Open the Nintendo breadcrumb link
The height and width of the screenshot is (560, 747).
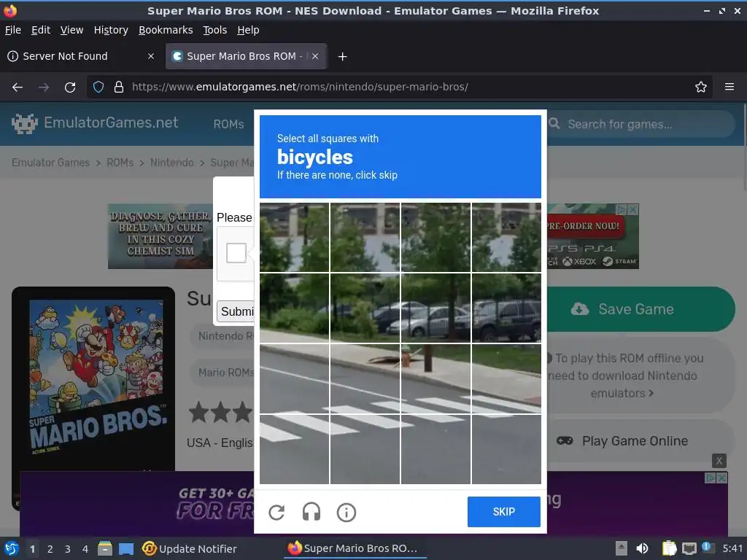point(172,163)
